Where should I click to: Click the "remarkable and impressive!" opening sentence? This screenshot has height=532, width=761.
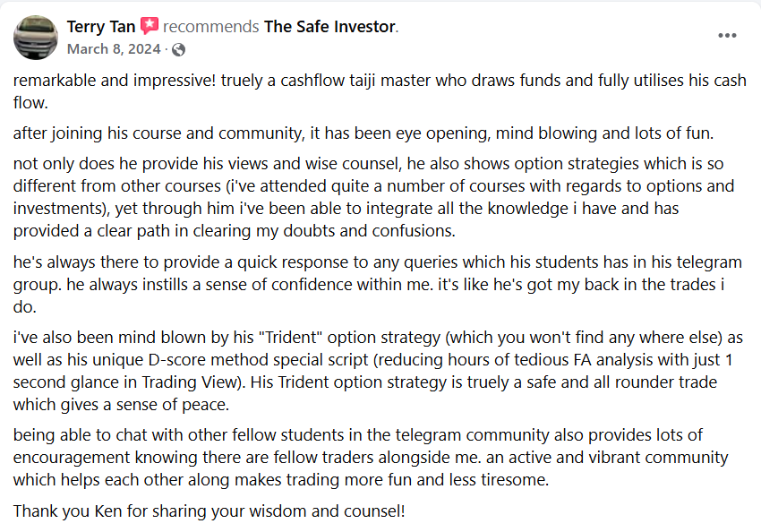(x=114, y=80)
